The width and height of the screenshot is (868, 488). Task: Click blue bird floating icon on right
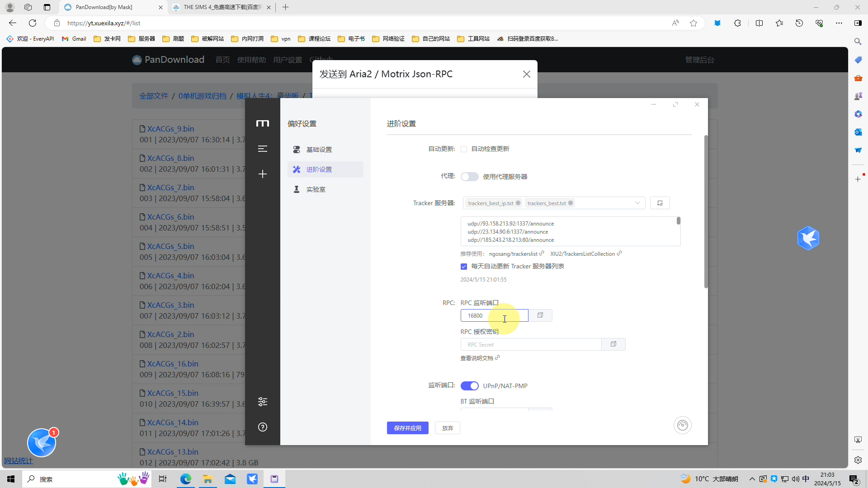808,238
